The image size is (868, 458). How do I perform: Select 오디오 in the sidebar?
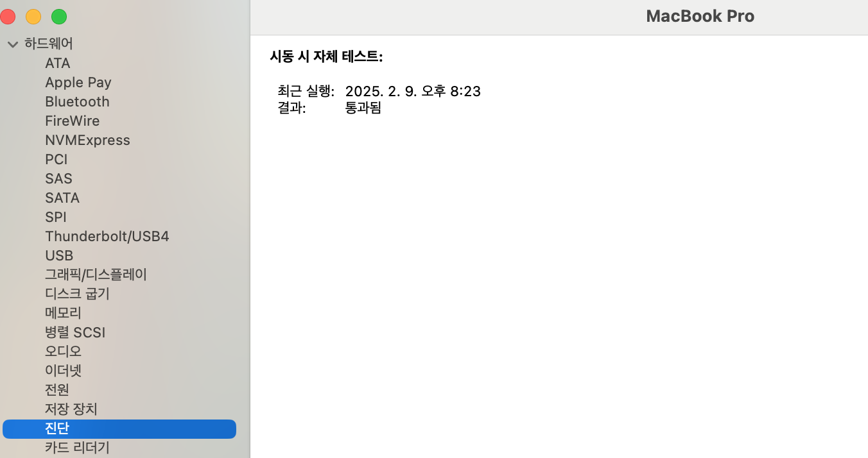pos(63,352)
